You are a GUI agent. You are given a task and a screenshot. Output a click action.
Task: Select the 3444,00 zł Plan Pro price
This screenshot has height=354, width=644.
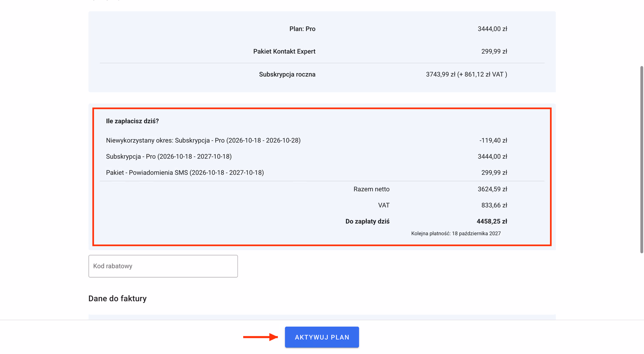(x=492, y=29)
